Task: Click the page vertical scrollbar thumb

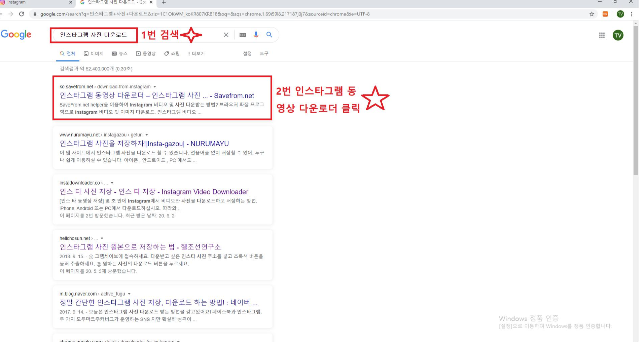Action: [x=636, y=100]
